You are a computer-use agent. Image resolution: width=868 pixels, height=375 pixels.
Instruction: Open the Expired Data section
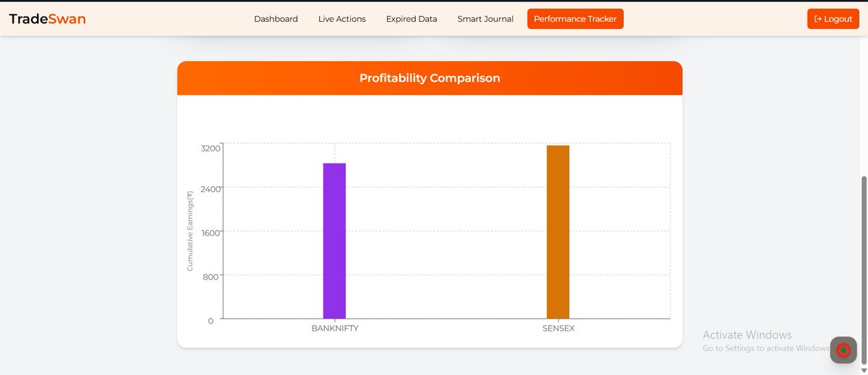point(412,19)
